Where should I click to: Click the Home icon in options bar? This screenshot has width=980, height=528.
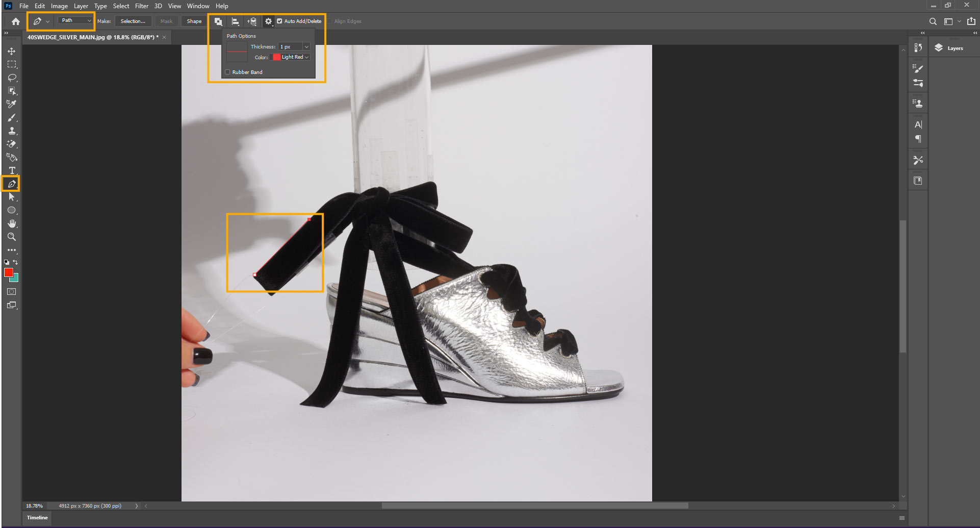pyautogui.click(x=16, y=21)
